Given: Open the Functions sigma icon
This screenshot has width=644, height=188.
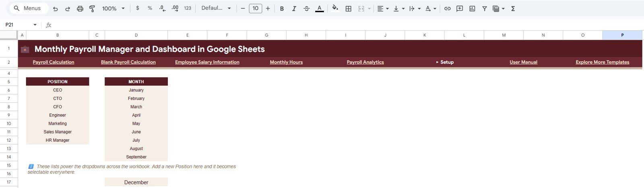Looking at the screenshot, I should [x=513, y=8].
